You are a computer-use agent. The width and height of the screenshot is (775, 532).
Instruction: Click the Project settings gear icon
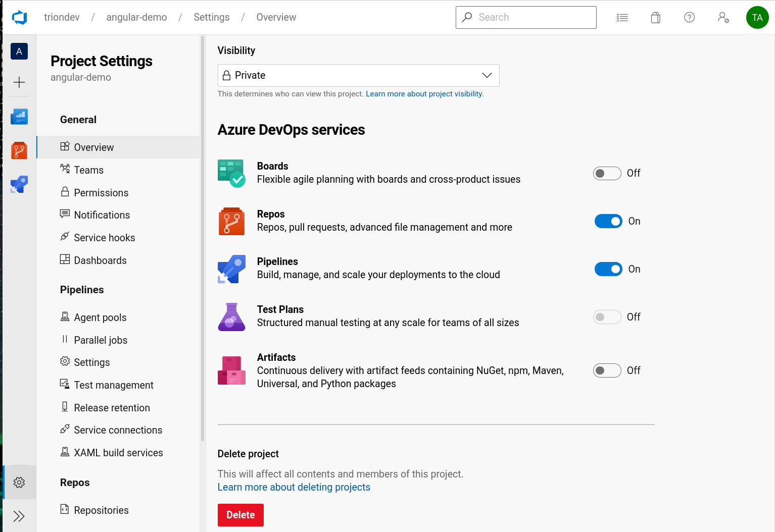point(19,483)
